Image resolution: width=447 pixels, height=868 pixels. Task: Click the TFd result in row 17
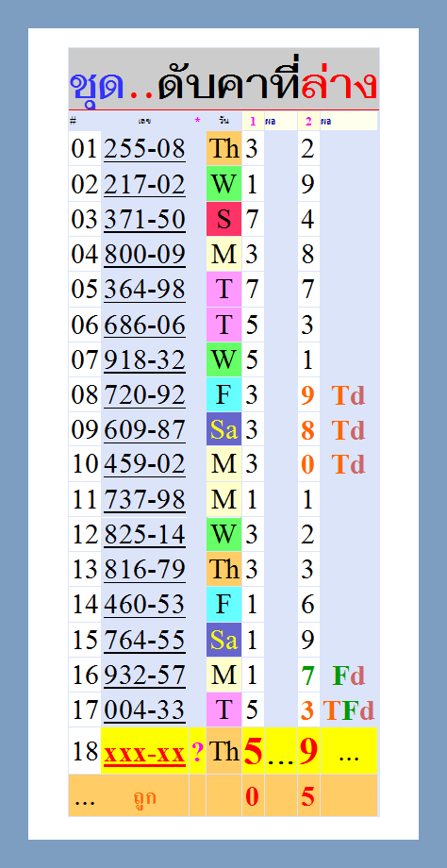pos(349,710)
